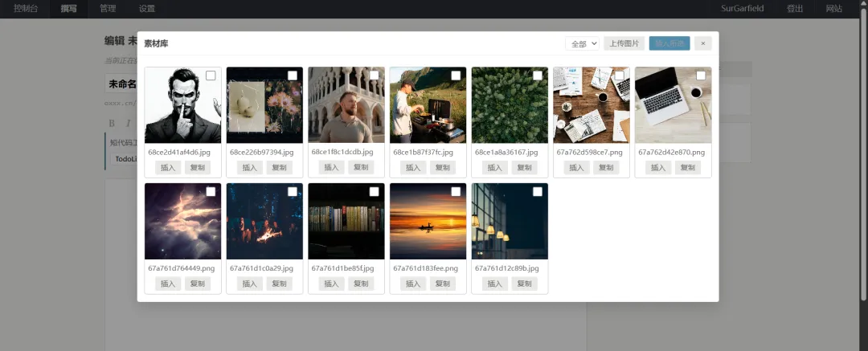This screenshot has width=868, height=351.
Task: Click the 上传图片 upload button
Action: pyautogui.click(x=624, y=43)
